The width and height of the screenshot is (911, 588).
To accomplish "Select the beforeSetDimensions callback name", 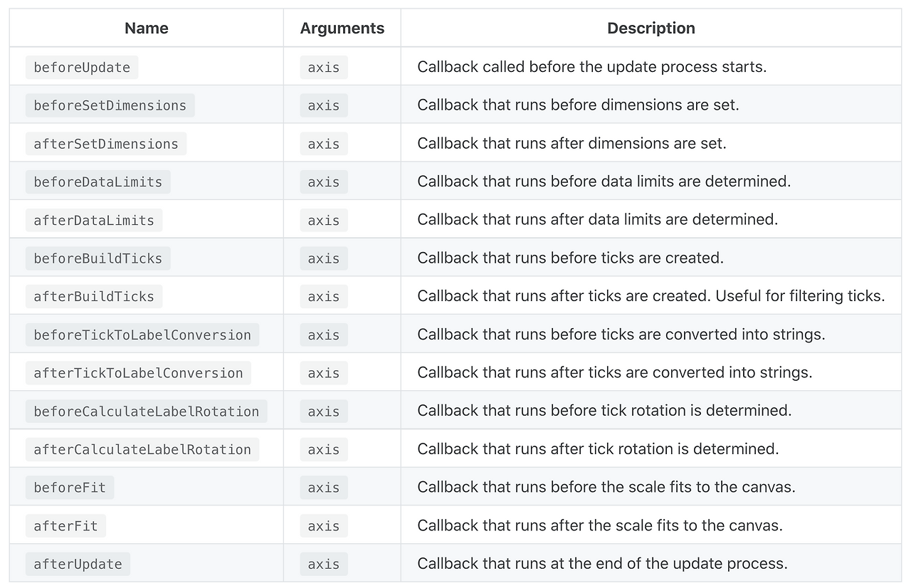I will pyautogui.click(x=110, y=105).
